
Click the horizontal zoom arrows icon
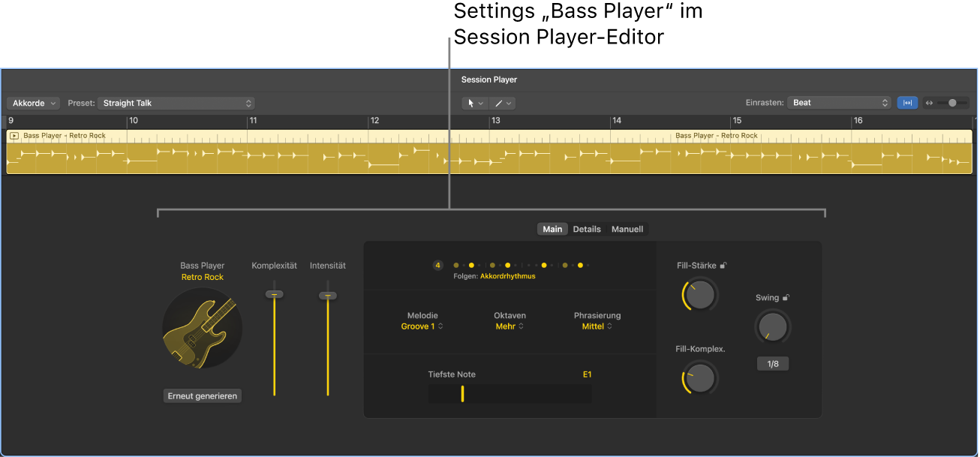(930, 103)
